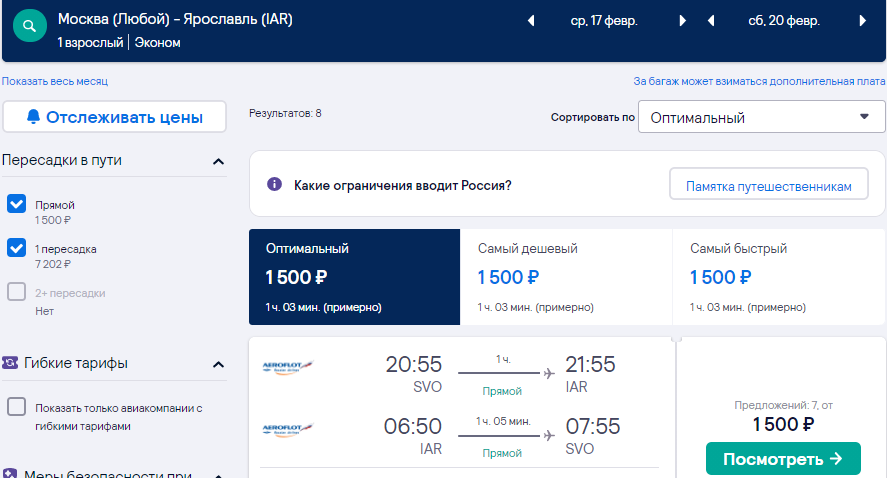Uncheck the 1 пересадка checkbox

[x=16, y=248]
